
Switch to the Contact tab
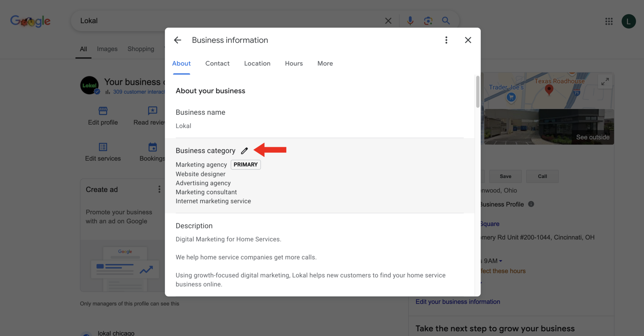(217, 63)
